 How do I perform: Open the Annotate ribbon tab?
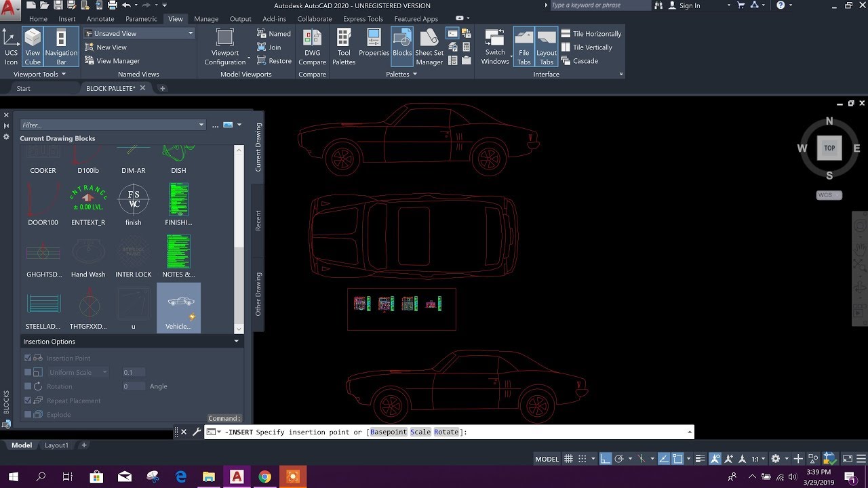[x=100, y=19]
